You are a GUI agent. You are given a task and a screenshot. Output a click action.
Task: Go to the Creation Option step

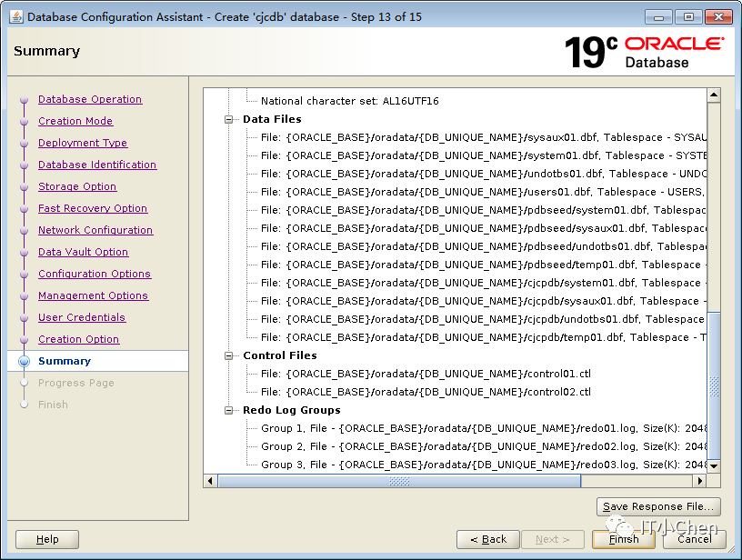(78, 339)
